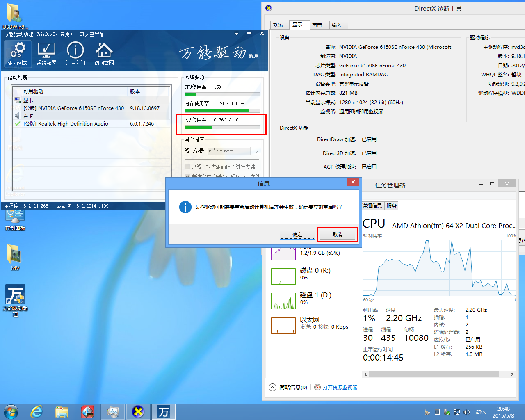Click the arrow beside the r:\drivers path
The width and height of the screenshot is (525, 420).
(x=256, y=151)
